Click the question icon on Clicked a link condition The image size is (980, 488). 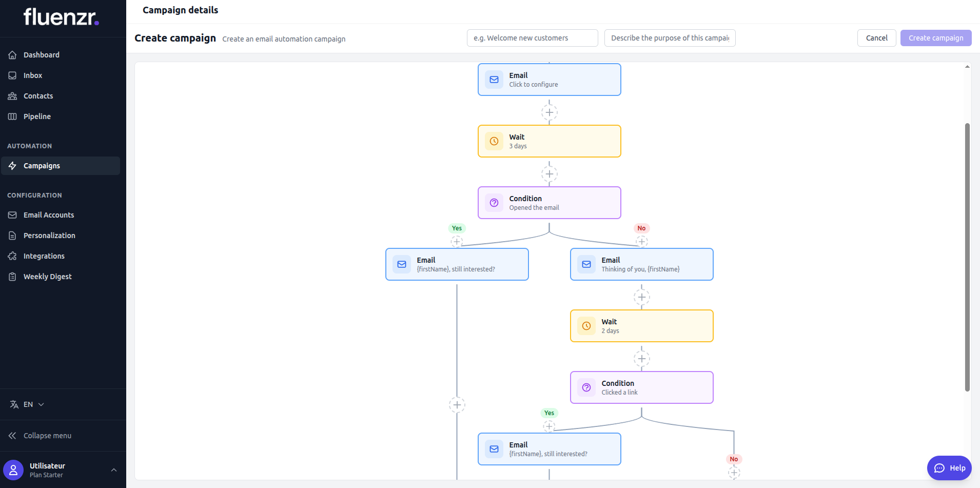tap(586, 387)
